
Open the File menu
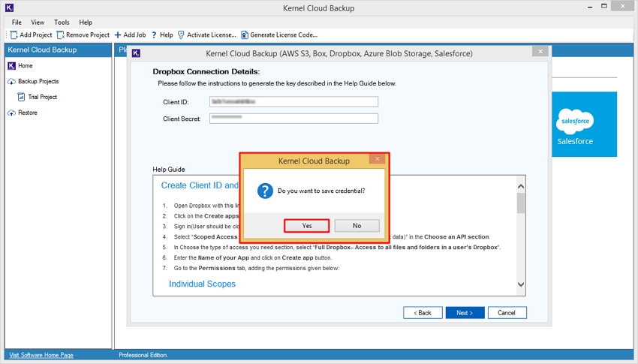17,23
